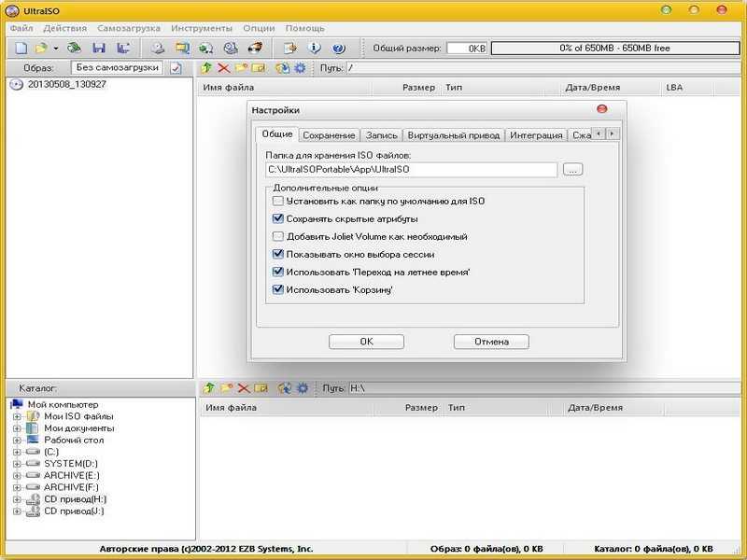The width and height of the screenshot is (747, 560).
Task: Click the Up arrow in image pane toolbar
Action: click(x=206, y=68)
